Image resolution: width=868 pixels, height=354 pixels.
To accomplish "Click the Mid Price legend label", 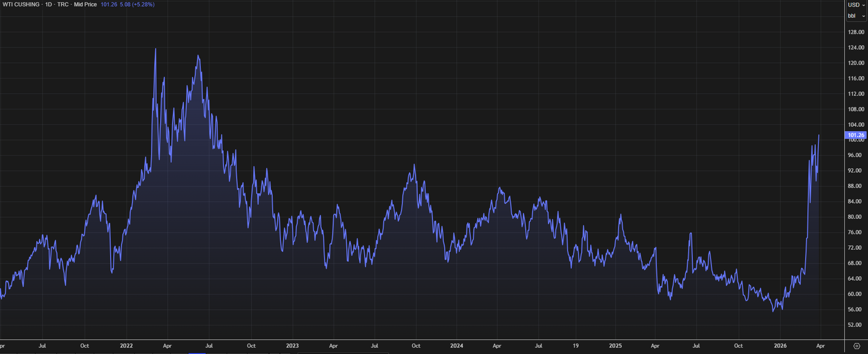I will point(85,4).
